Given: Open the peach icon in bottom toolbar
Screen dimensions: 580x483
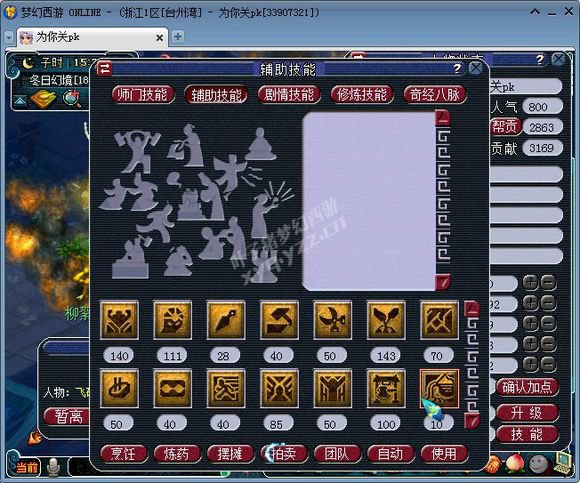Looking at the screenshot, I should coord(515,463).
